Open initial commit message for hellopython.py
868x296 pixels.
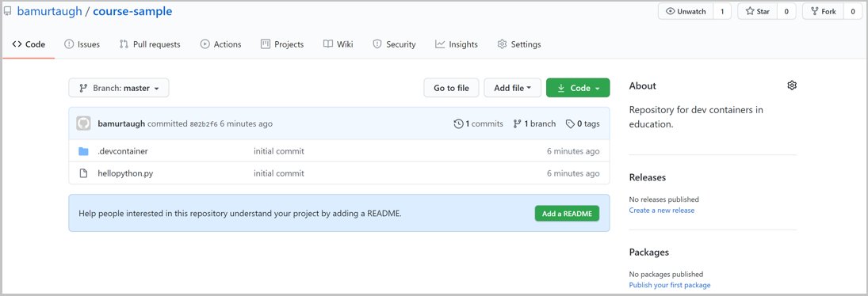tap(279, 173)
